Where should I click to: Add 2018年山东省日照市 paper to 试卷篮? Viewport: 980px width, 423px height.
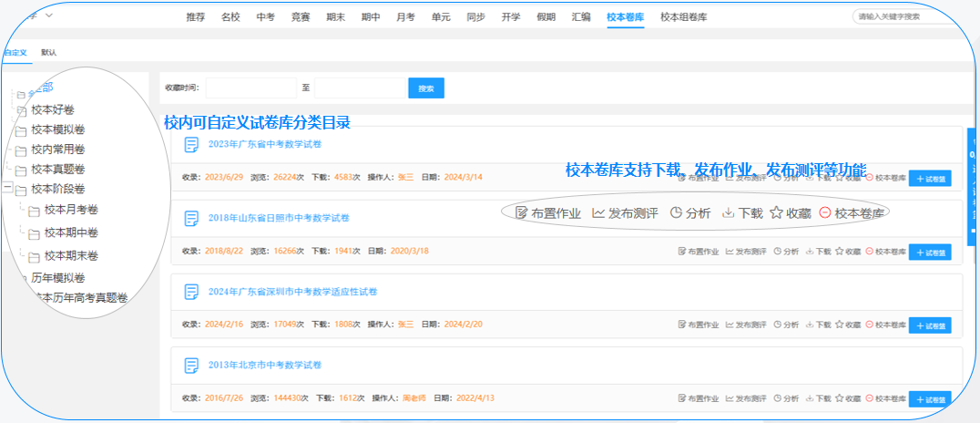pyautogui.click(x=930, y=252)
